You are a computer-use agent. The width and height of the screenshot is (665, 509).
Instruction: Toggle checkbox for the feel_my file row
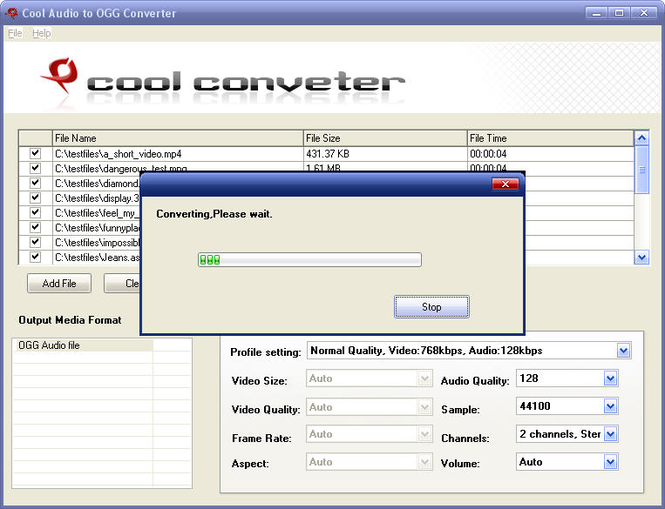click(35, 213)
